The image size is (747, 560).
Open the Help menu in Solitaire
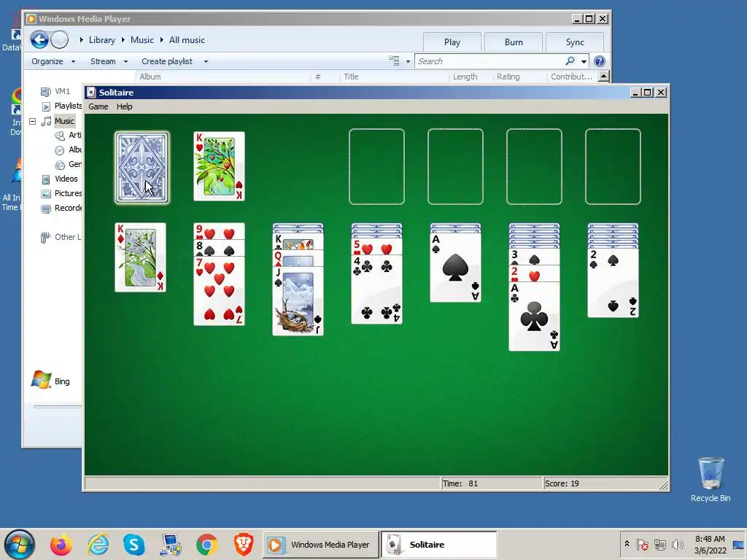(x=124, y=106)
